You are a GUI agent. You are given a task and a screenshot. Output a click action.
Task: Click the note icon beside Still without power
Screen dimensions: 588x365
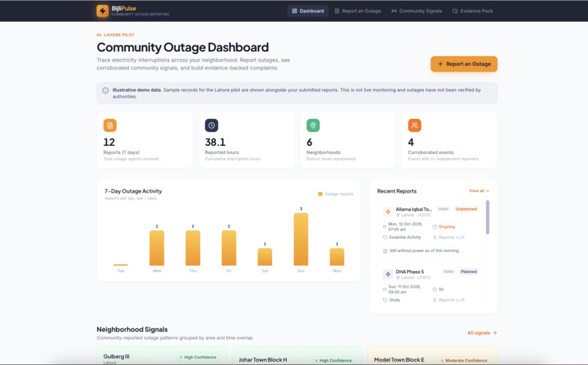tap(384, 251)
